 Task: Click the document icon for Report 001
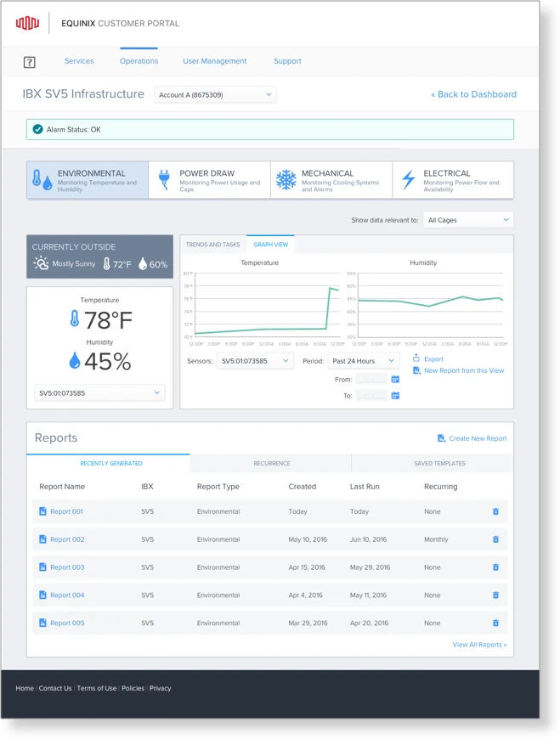click(x=42, y=511)
